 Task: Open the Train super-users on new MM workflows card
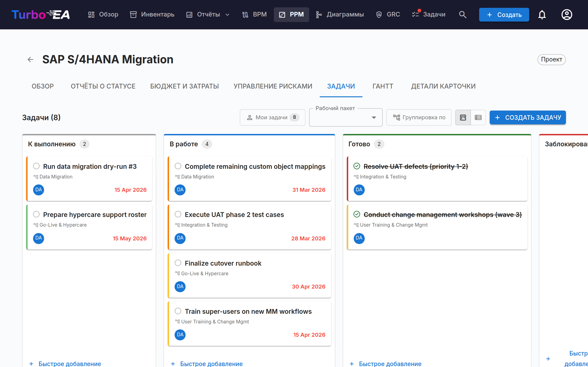[249, 324]
